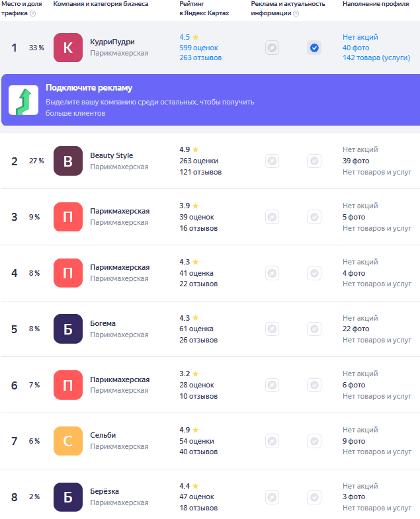Select the Beauty Style company name
The image size is (420, 519).
(x=112, y=155)
